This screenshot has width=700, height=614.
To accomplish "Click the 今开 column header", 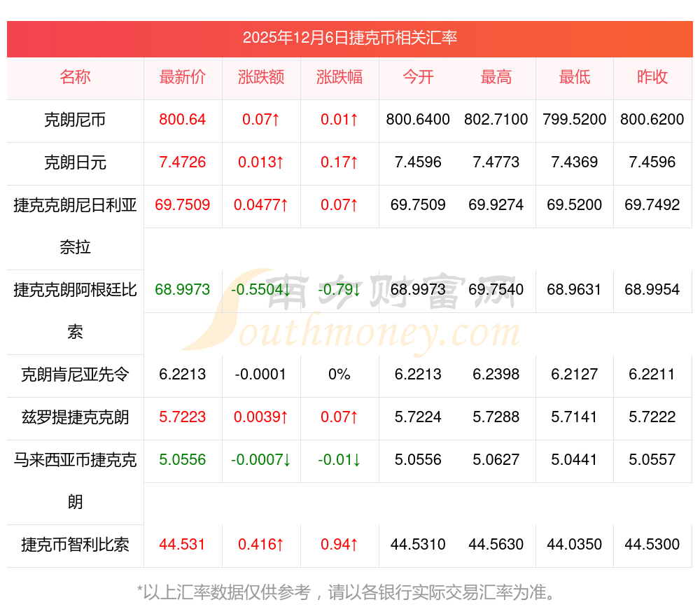I will (x=418, y=78).
